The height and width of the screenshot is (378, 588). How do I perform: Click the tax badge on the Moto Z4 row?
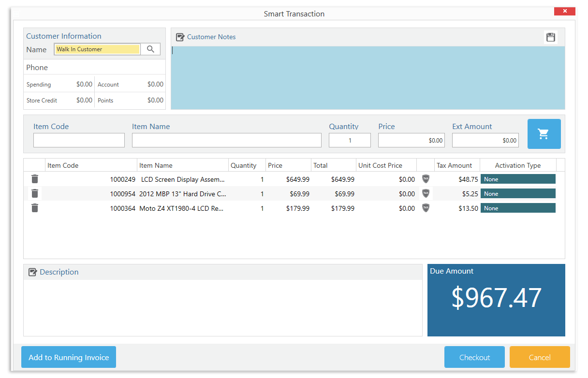(425, 208)
